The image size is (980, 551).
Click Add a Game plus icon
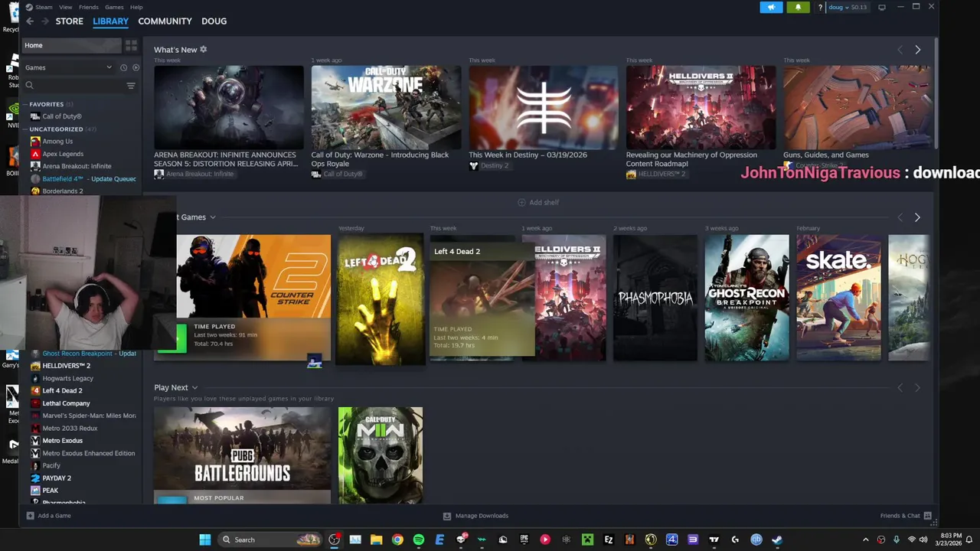(x=30, y=516)
